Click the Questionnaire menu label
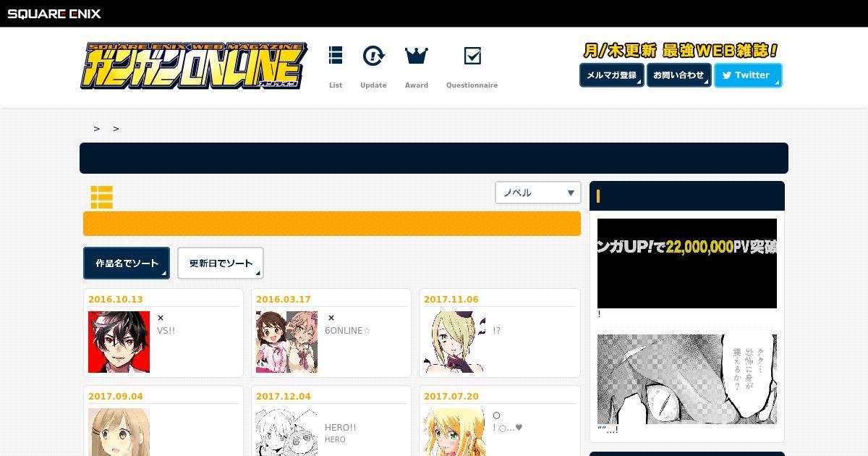Viewport: 868px width, 456px height. 472,85
